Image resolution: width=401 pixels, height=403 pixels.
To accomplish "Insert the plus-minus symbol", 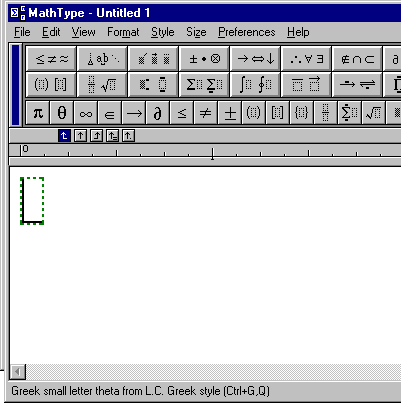I will coord(230,113).
